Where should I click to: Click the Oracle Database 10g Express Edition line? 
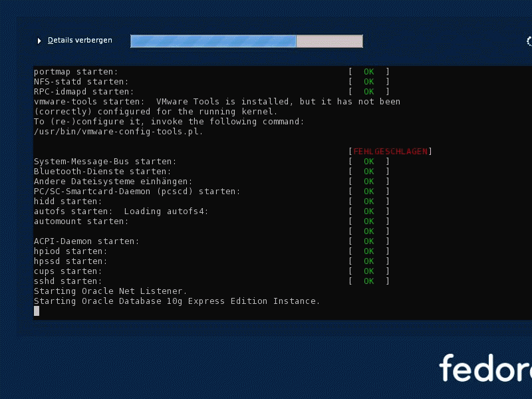coord(177,301)
